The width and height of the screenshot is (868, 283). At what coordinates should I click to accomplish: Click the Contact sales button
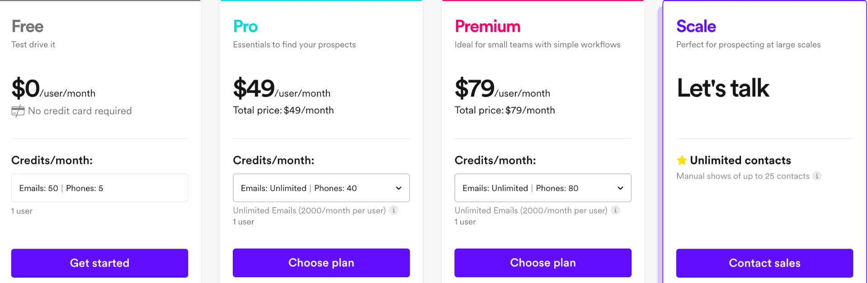pyautogui.click(x=764, y=263)
